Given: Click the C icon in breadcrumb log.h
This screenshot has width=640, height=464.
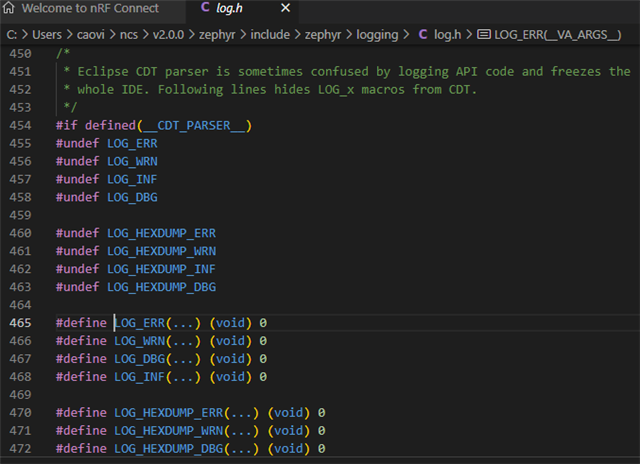Looking at the screenshot, I should (x=423, y=34).
